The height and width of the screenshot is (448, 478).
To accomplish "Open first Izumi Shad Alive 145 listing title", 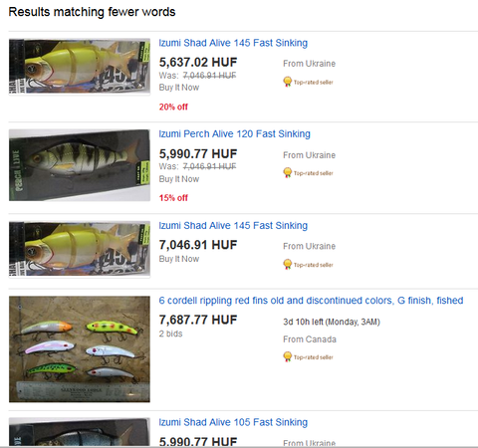I will (x=233, y=43).
